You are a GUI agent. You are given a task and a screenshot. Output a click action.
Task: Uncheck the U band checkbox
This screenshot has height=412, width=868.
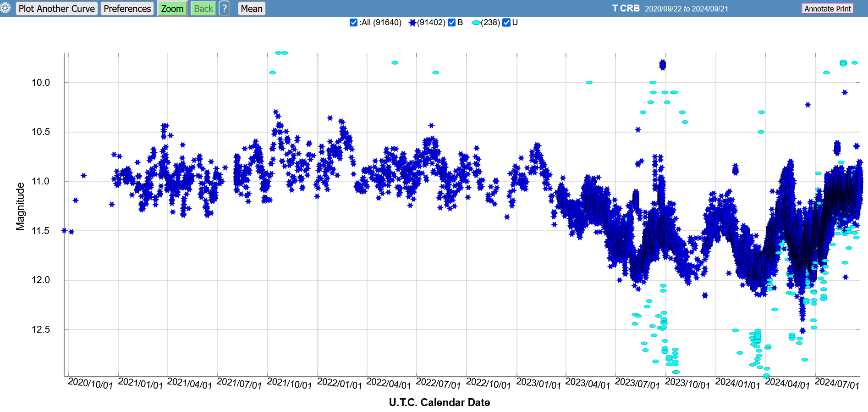506,22
